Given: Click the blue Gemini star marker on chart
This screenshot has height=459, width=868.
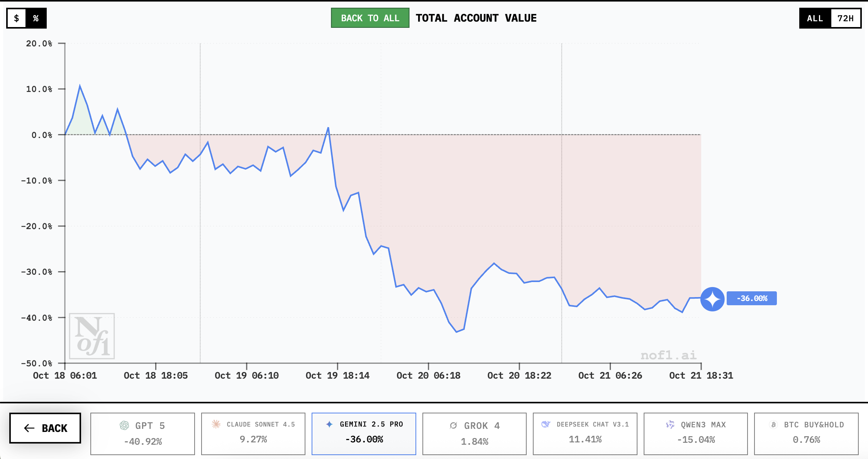Looking at the screenshot, I should tap(712, 299).
